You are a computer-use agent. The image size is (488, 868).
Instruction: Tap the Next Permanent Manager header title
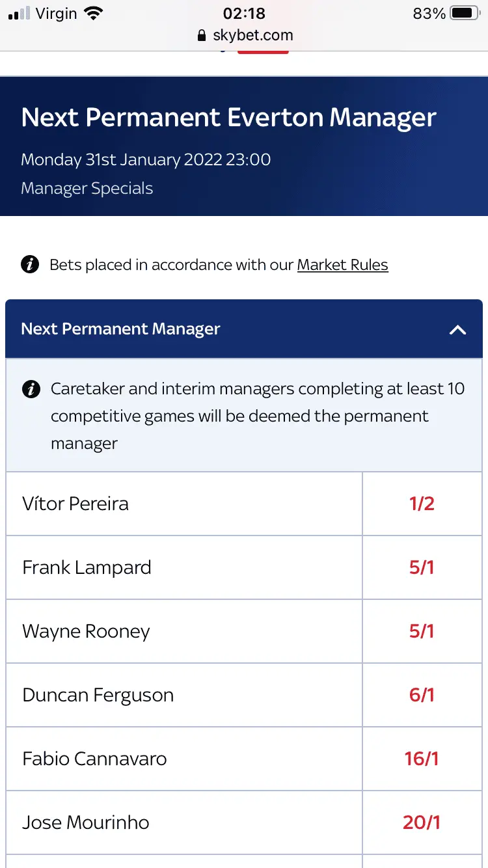click(121, 329)
